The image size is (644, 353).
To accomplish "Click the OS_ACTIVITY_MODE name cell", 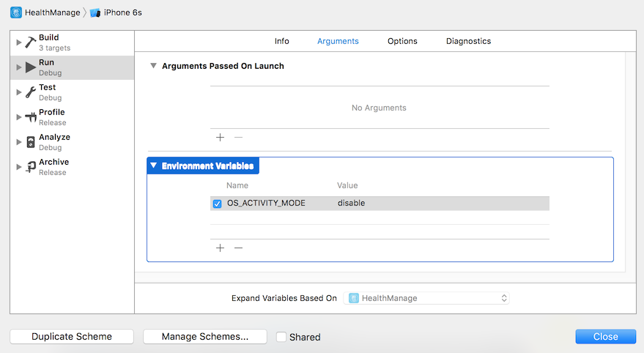I will pyautogui.click(x=266, y=203).
